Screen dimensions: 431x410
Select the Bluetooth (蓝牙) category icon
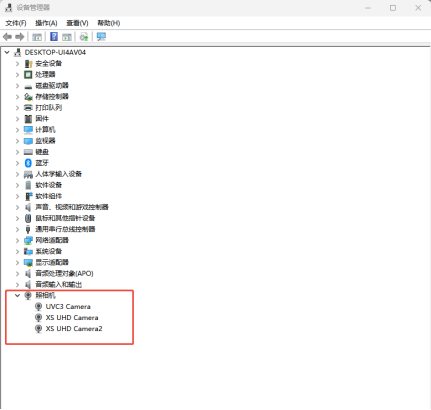(x=28, y=163)
